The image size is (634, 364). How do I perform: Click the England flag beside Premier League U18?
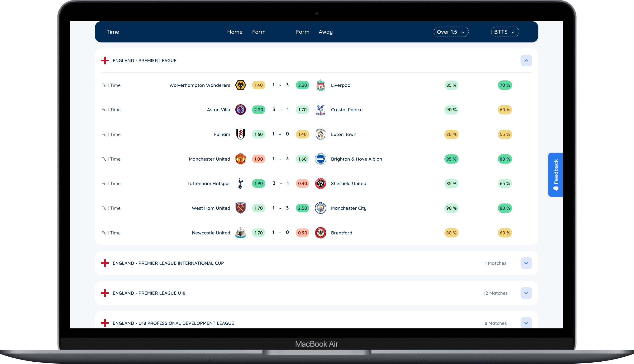tap(105, 293)
